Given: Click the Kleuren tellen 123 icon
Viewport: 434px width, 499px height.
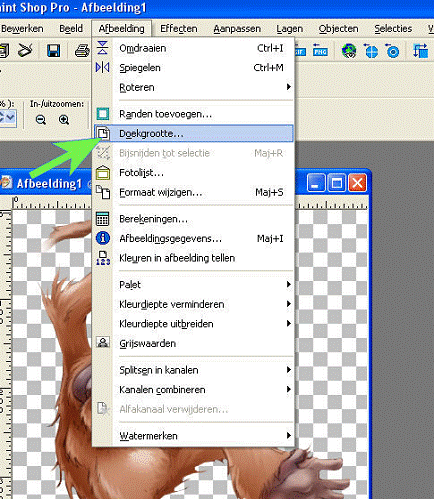Looking at the screenshot, I should click(103, 258).
